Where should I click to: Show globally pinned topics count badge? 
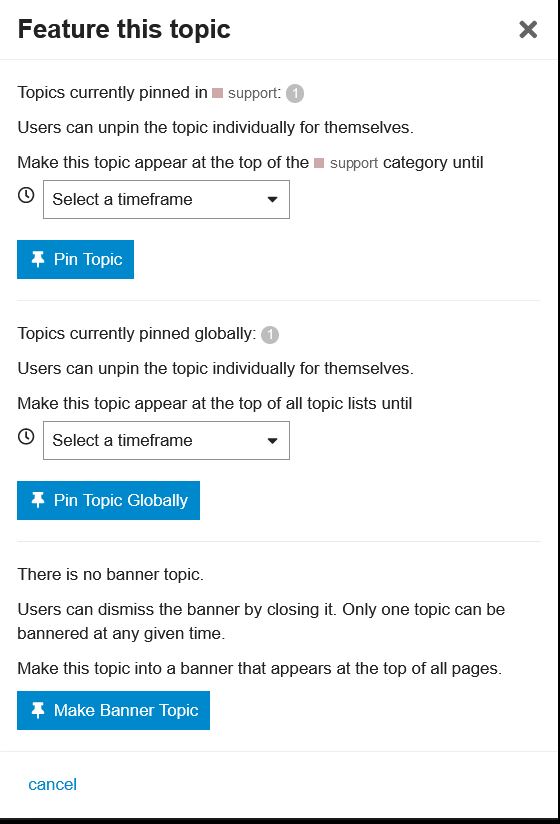click(x=270, y=335)
